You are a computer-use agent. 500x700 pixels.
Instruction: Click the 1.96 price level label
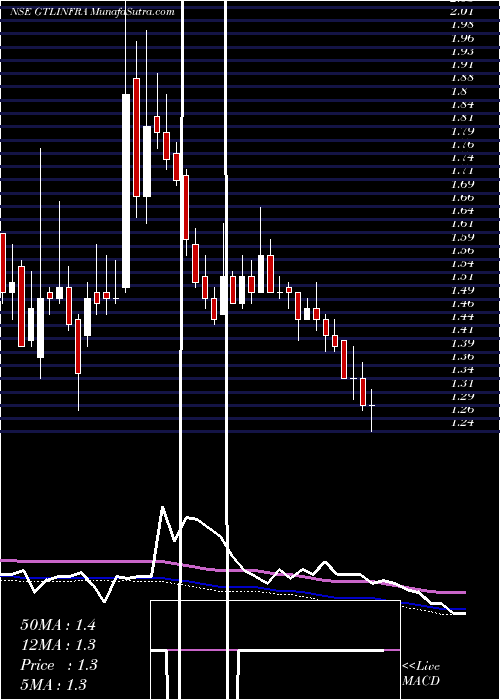(462, 38)
